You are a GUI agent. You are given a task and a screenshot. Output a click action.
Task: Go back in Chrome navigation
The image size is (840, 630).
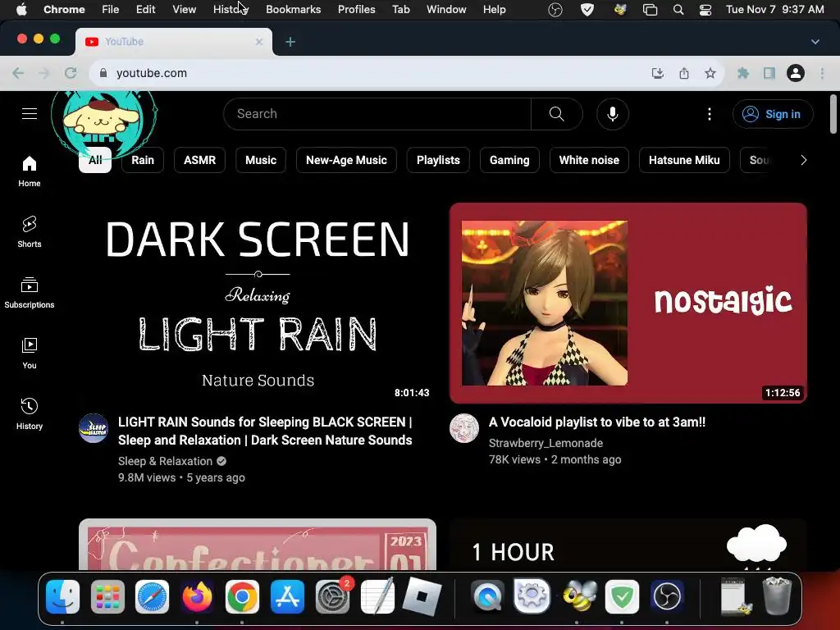click(x=18, y=73)
